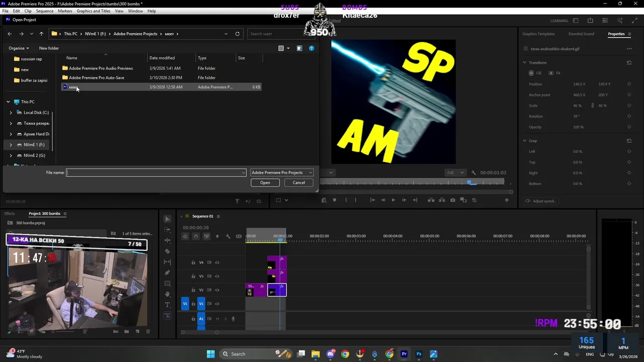Click New folder in the dialog
Viewport: 644px width, 362px height.
pyautogui.click(x=49, y=48)
